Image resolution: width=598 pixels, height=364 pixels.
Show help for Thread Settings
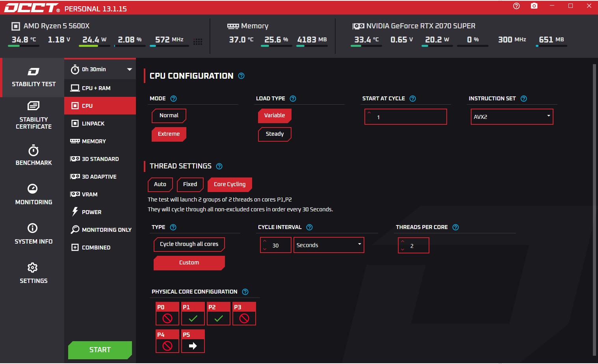(219, 166)
